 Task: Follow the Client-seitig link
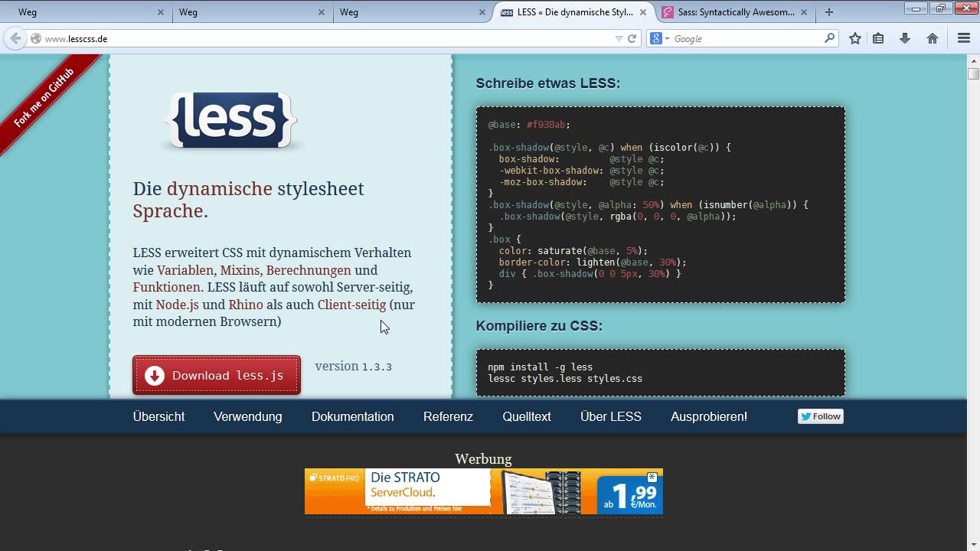point(351,305)
